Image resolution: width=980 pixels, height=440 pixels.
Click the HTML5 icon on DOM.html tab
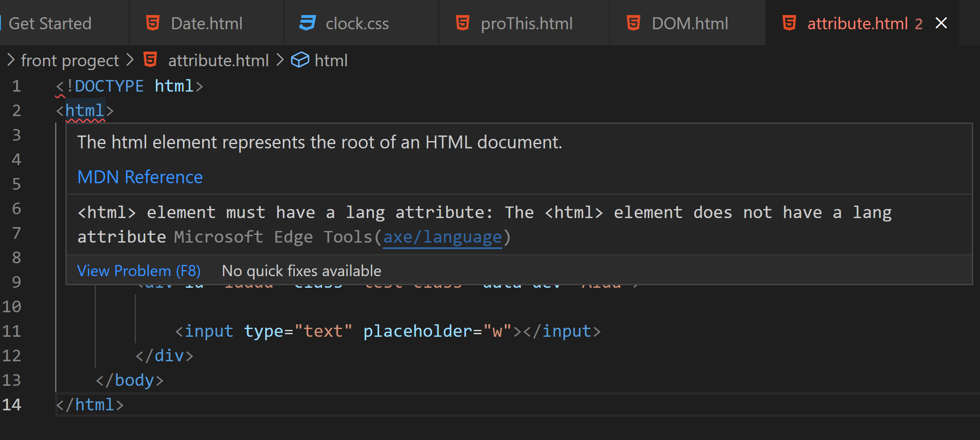point(634,23)
